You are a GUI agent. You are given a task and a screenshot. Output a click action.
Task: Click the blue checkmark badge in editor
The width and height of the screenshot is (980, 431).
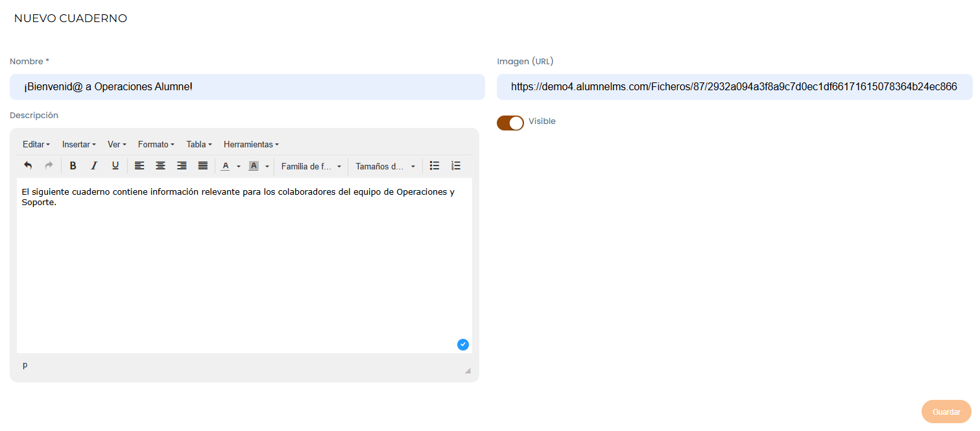463,345
